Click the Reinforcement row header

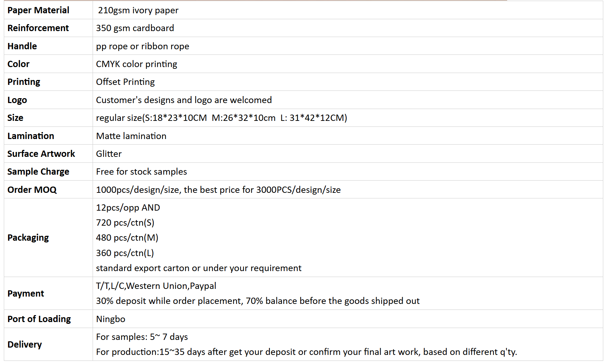(x=48, y=28)
